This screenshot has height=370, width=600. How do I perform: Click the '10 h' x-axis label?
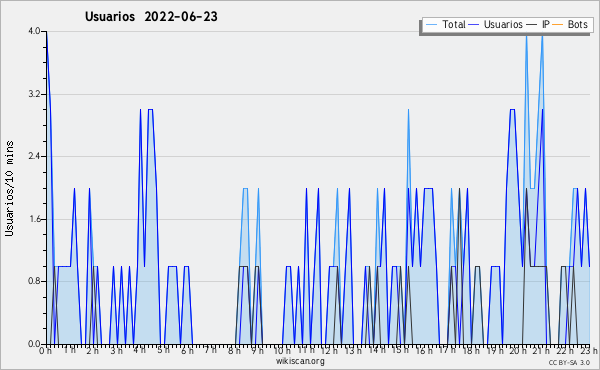point(282,350)
